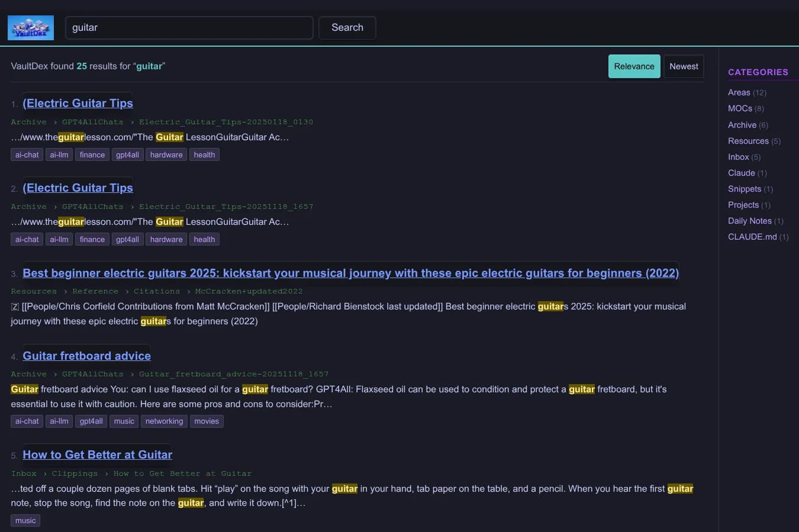Focus the guitar search input field
The width and height of the screenshot is (799, 532).
tap(189, 28)
